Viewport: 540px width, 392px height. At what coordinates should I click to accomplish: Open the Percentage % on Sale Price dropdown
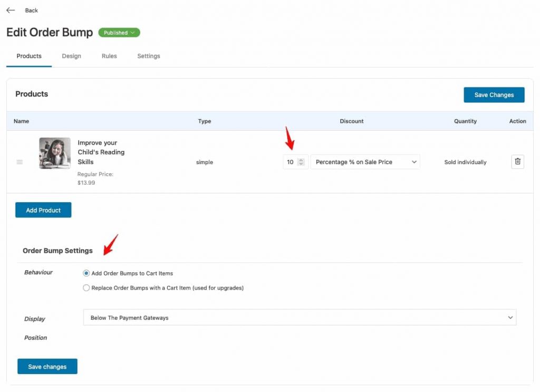pyautogui.click(x=365, y=162)
